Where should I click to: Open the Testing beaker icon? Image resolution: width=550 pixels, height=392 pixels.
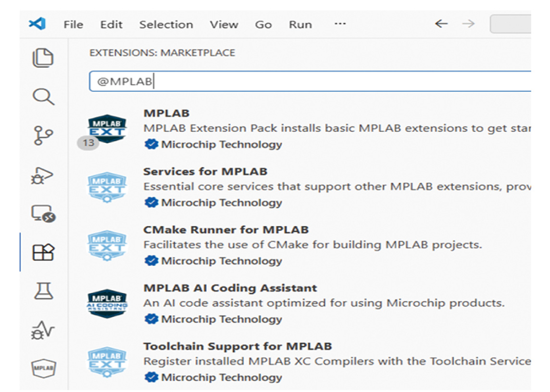[43, 291]
